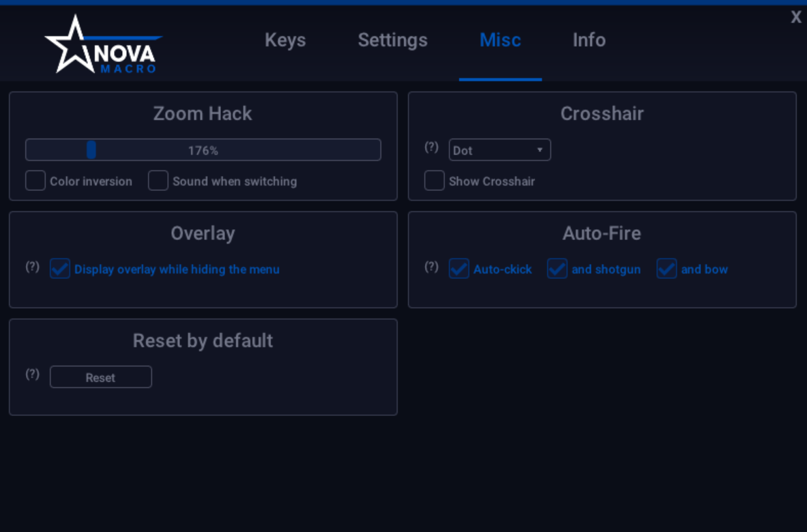Disable Auto-Fire for bow
Viewport: 807px width, 532px height.
[x=666, y=268]
